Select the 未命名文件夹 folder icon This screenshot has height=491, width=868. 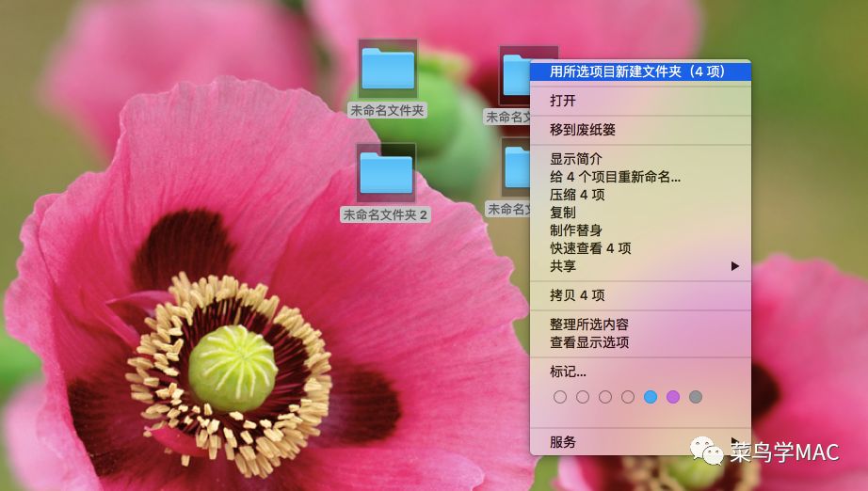388,69
